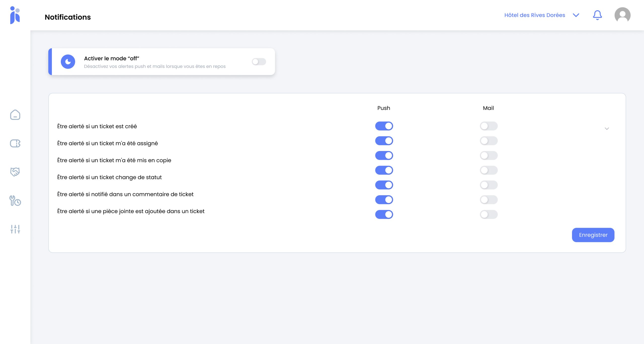Click the moon icon on the off-mode card

click(68, 62)
